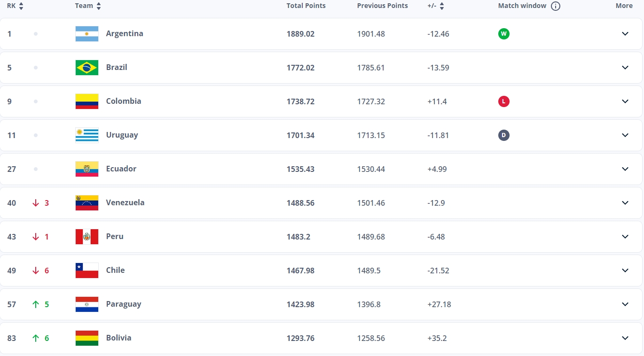Expand the Chile row details chevron
The image size is (644, 356).
(625, 271)
